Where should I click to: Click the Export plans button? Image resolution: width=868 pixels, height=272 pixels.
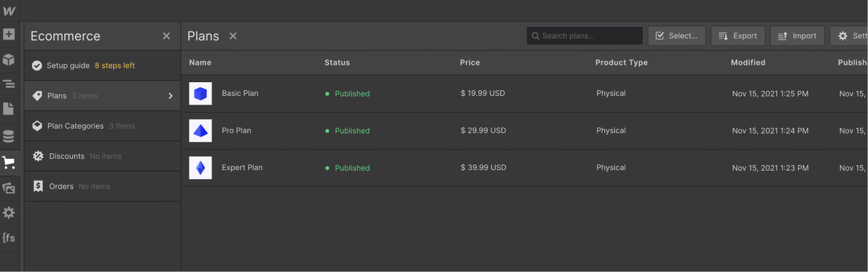coord(737,36)
